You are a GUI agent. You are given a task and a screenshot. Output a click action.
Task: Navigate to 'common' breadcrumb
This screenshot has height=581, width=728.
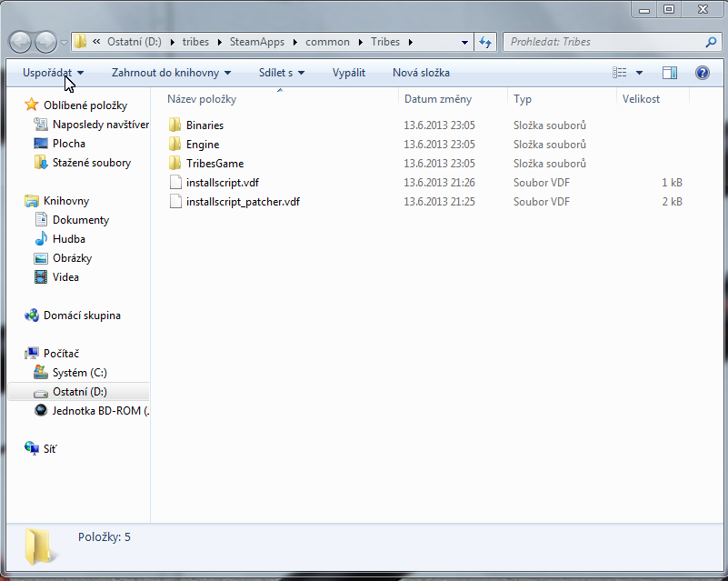coord(327,42)
